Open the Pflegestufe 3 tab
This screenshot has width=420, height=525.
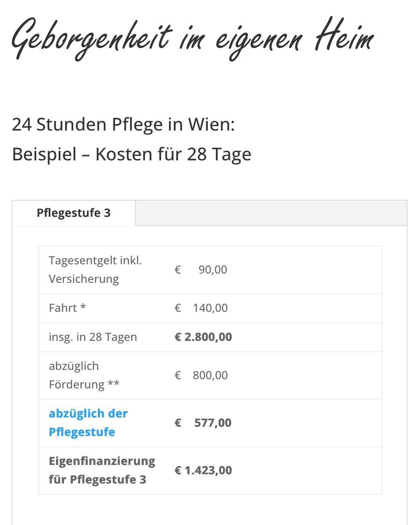(x=73, y=213)
